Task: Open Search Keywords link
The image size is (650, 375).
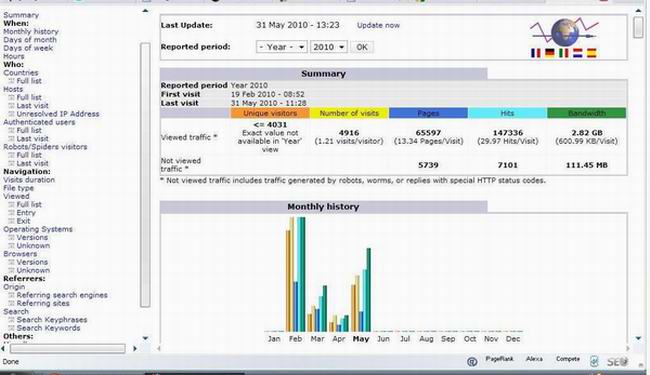Action: click(48, 328)
